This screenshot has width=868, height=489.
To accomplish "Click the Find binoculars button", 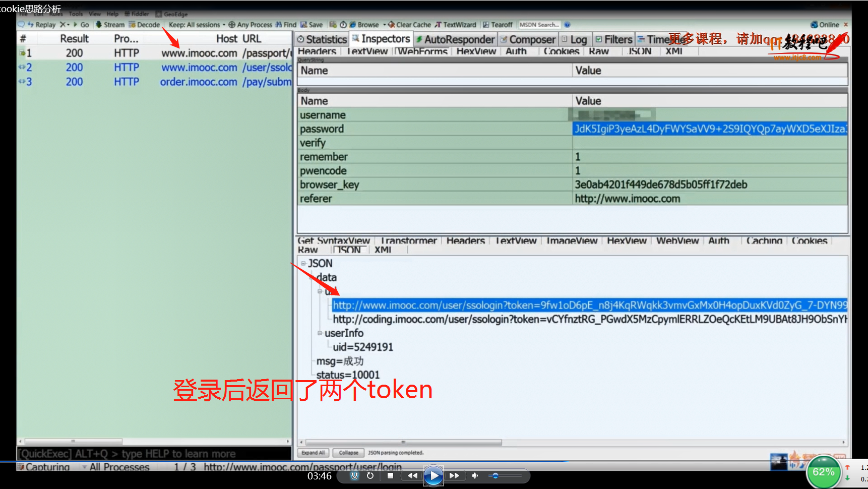I will [x=286, y=25].
